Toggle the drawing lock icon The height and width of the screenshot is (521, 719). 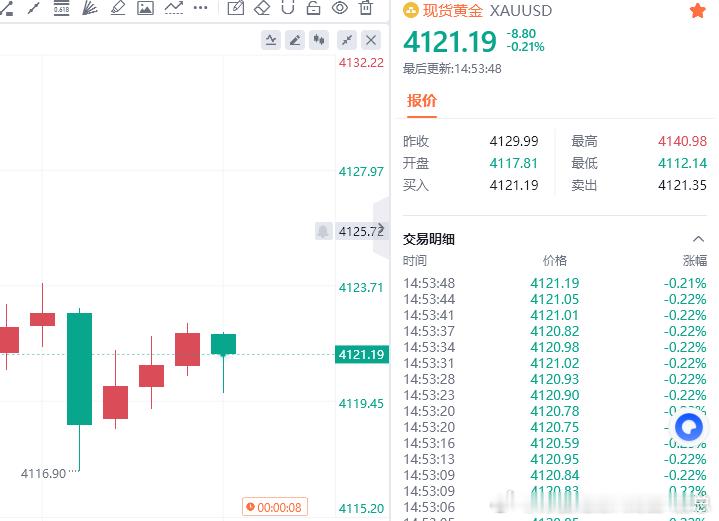click(314, 7)
